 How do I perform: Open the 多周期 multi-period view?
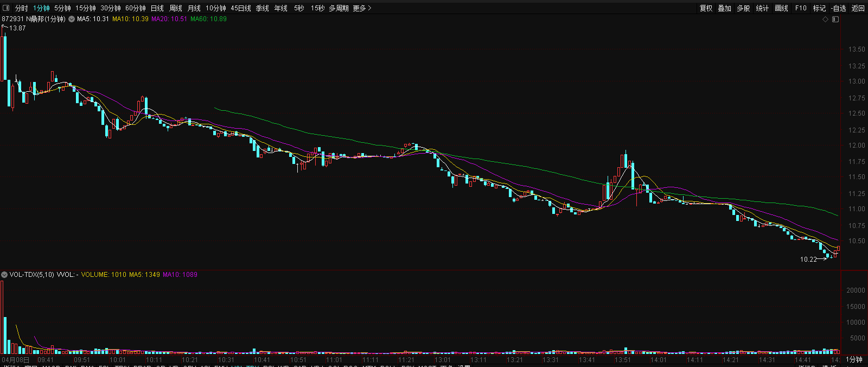tap(339, 8)
